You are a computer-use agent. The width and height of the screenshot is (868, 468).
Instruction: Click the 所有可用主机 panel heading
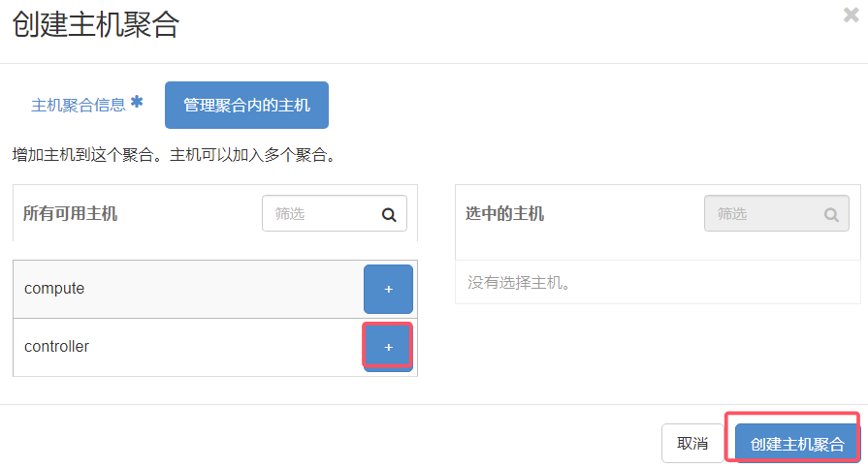[x=70, y=213]
